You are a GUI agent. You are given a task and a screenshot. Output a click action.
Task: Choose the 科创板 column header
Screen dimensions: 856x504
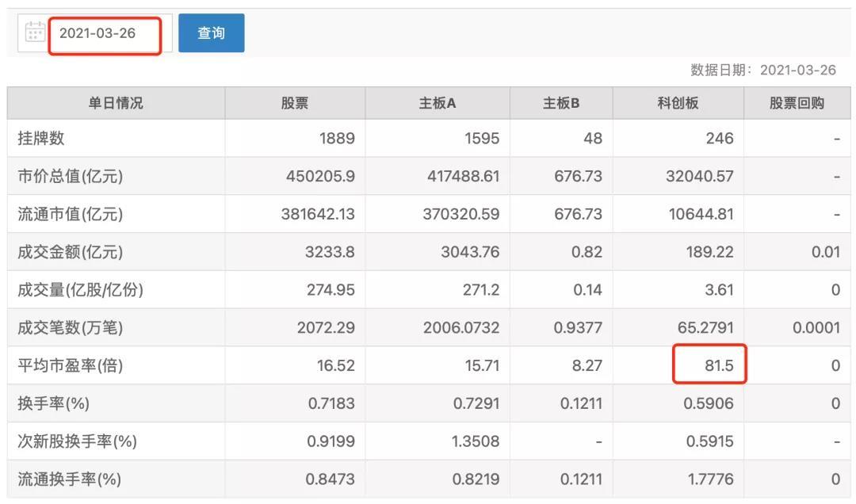678,103
